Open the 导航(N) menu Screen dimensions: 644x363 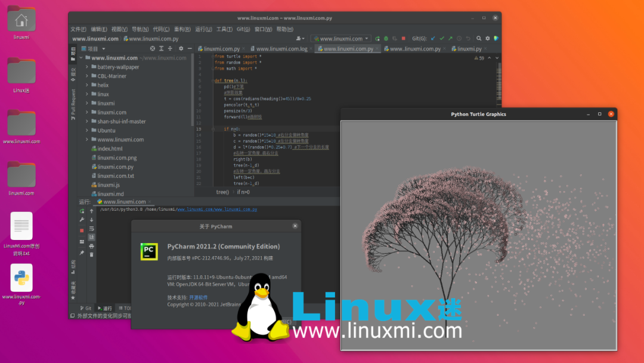(x=140, y=29)
